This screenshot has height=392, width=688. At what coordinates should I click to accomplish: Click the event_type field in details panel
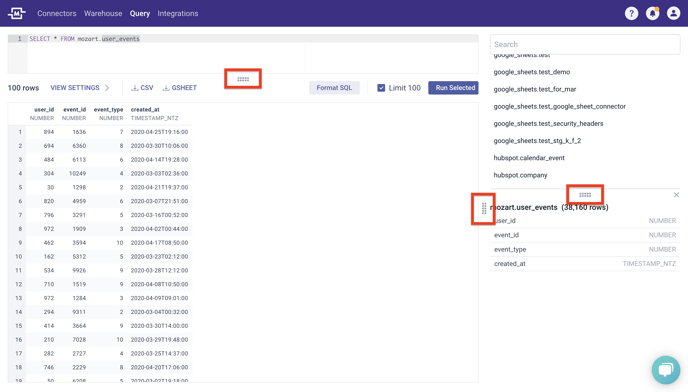(585, 249)
